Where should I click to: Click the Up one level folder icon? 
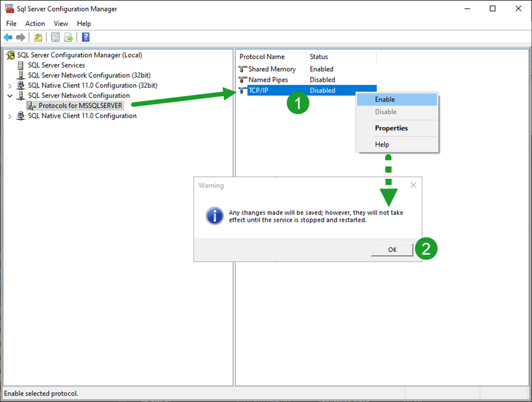[x=38, y=37]
